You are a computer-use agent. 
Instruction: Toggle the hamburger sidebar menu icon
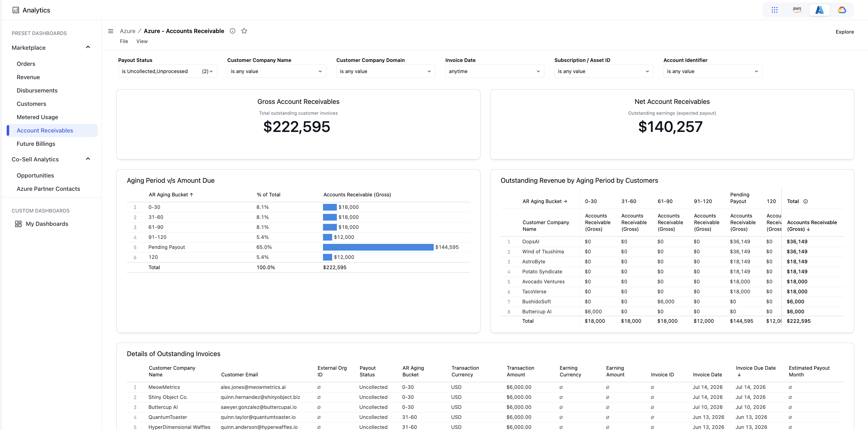point(110,31)
